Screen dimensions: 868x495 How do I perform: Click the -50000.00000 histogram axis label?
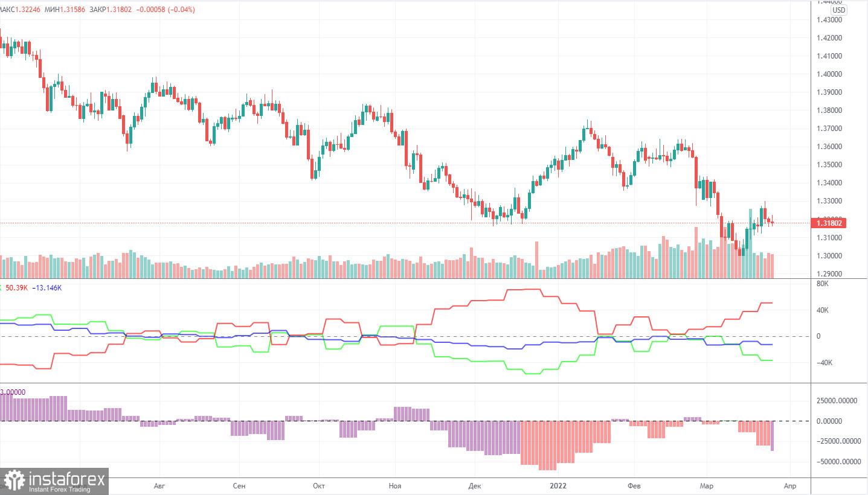click(838, 462)
